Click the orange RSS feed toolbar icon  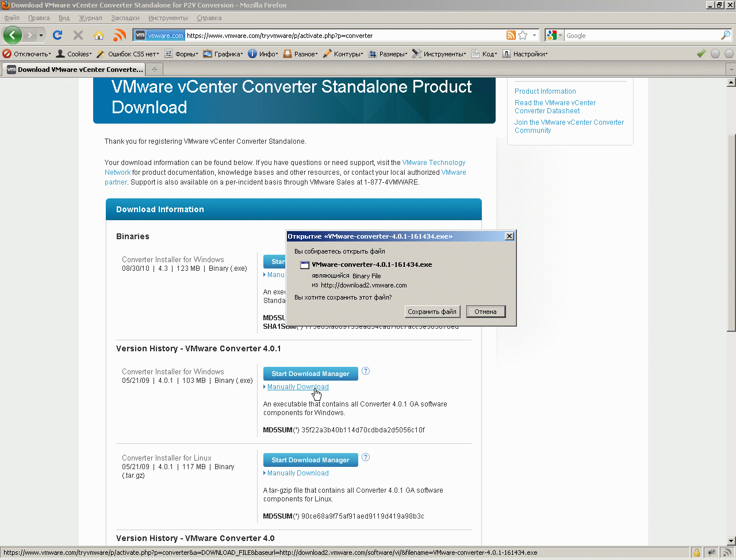click(120, 35)
